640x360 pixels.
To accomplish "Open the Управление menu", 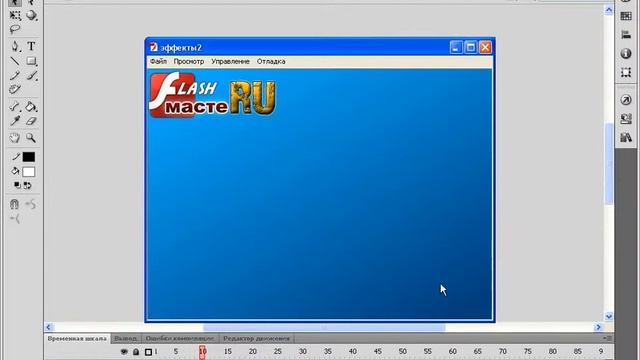I will [x=230, y=62].
